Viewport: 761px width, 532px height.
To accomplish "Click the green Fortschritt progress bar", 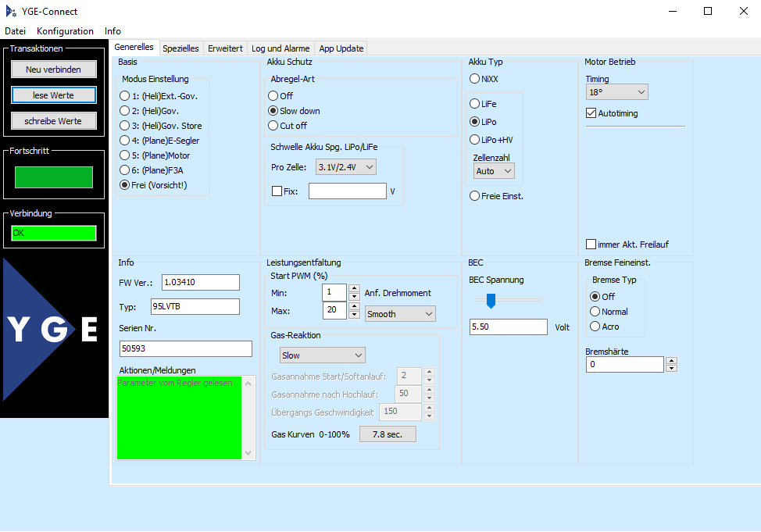I will 53,177.
